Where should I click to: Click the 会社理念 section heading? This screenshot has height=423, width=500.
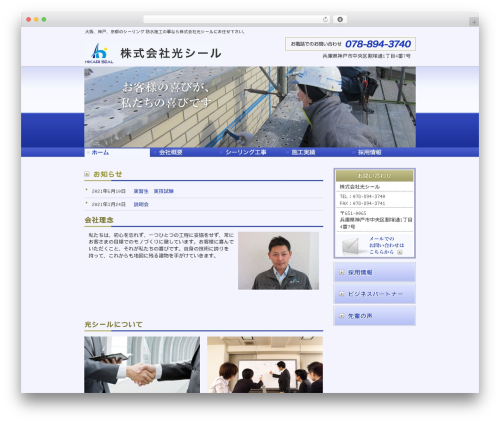(x=99, y=220)
